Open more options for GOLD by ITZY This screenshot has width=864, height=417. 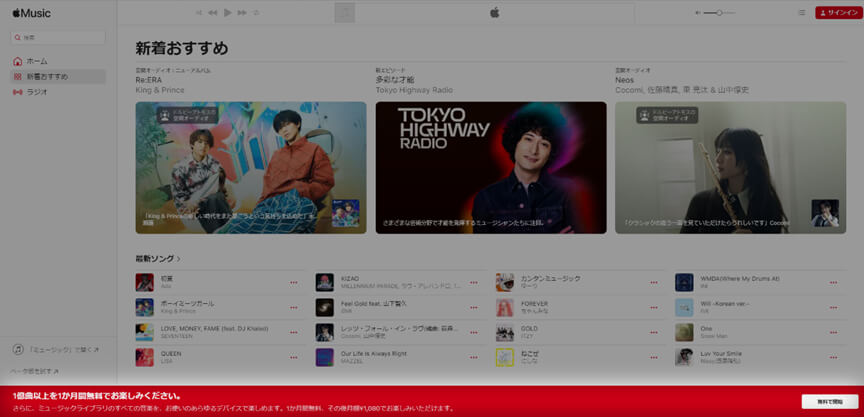[654, 332]
